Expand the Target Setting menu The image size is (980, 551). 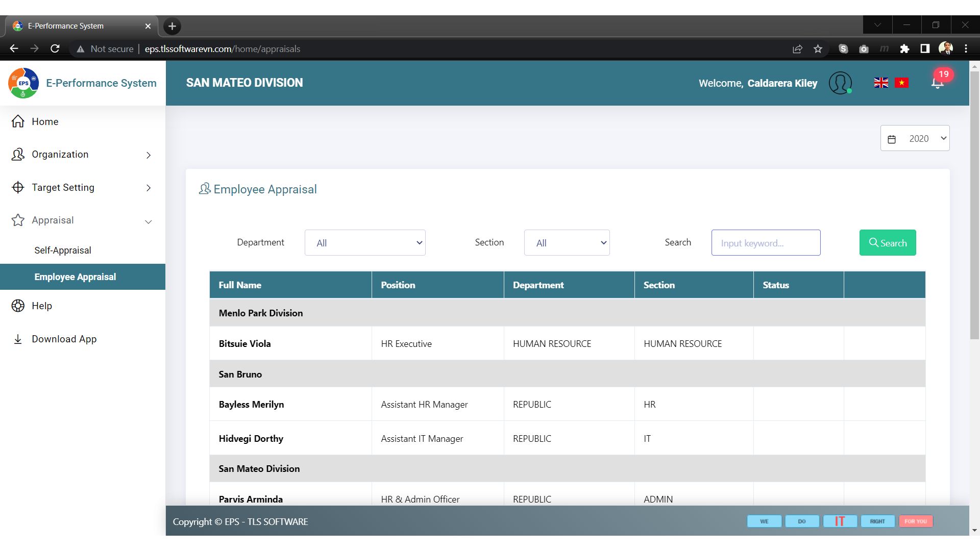click(82, 188)
